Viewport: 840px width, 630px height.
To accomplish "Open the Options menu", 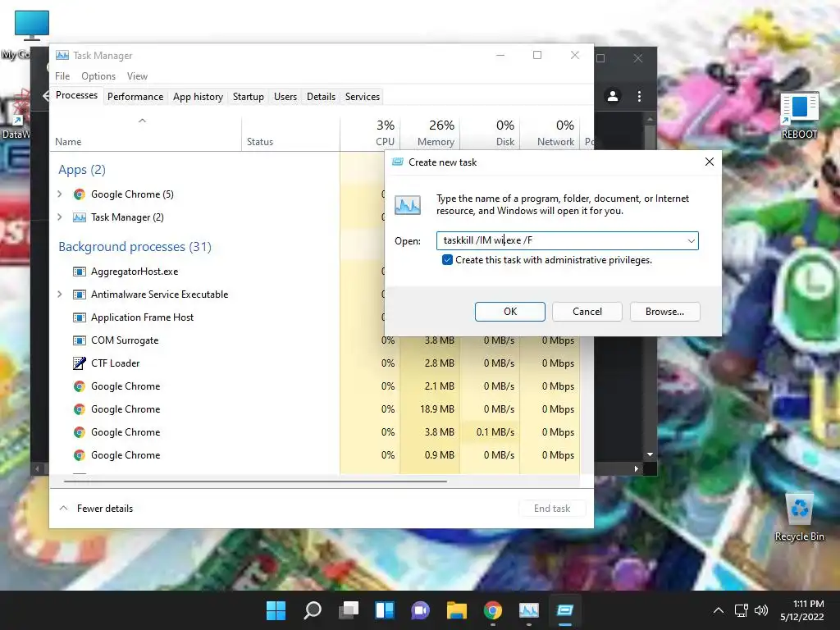I will click(98, 76).
